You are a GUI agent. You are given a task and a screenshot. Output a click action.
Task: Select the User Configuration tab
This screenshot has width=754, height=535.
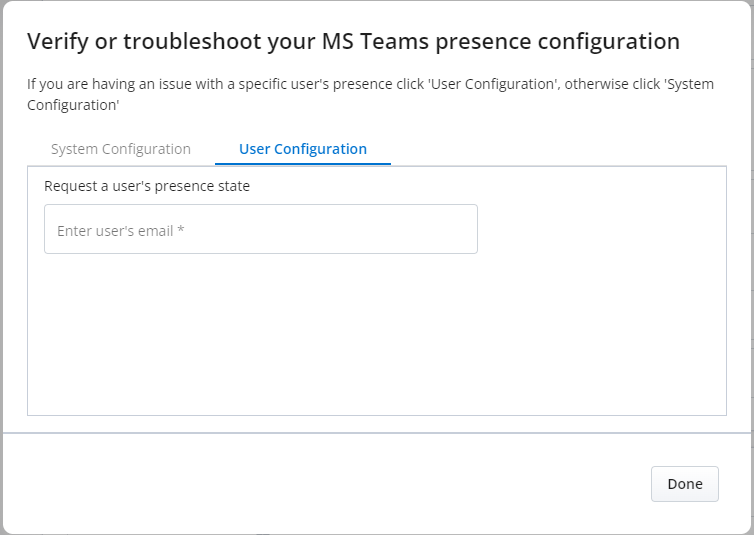pos(302,149)
